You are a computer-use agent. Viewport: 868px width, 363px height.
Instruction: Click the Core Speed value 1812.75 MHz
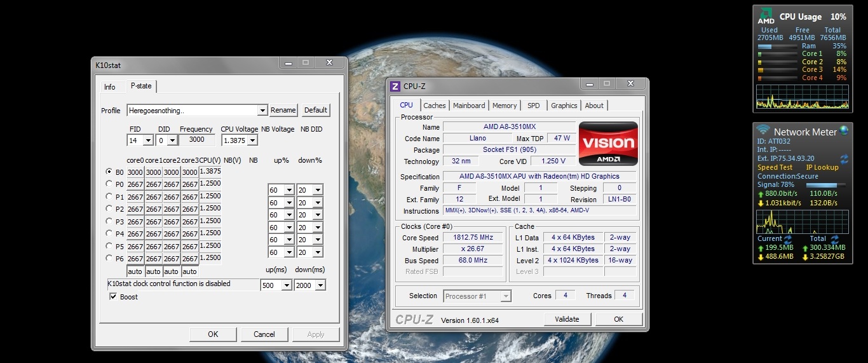(473, 238)
